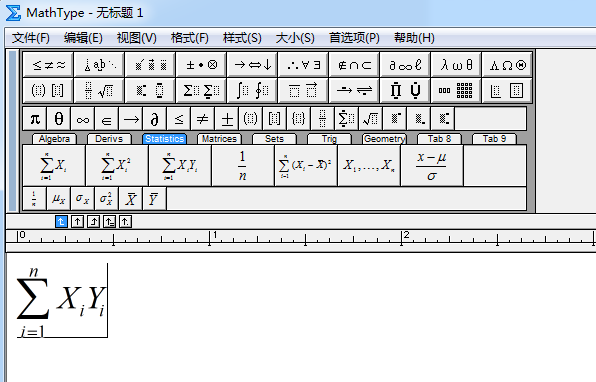The height and width of the screenshot is (382, 596).
Task: Insert the sum of Xi squared expression
Action: point(117,166)
